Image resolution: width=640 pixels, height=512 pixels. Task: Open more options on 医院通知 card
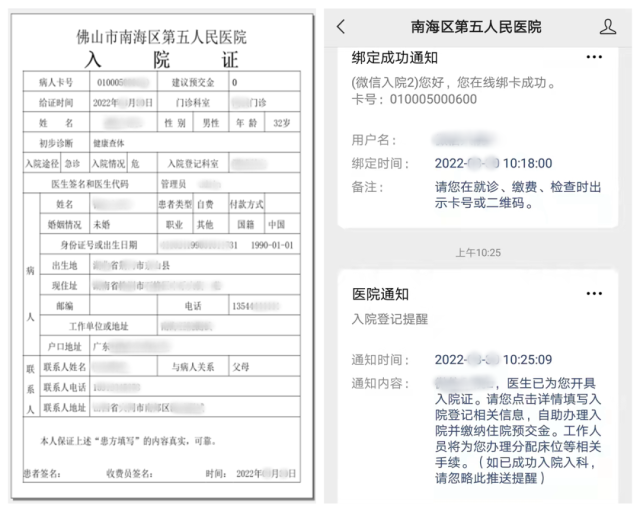point(594,294)
